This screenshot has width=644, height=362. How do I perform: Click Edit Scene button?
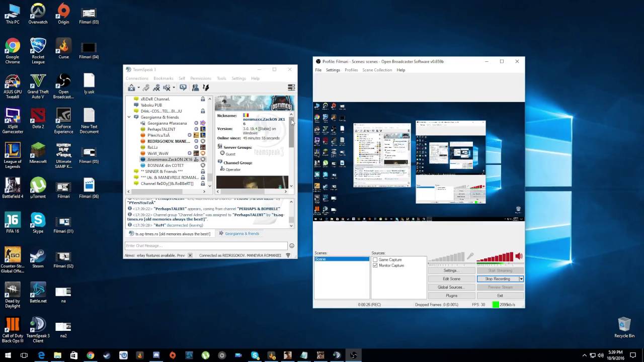(x=451, y=279)
